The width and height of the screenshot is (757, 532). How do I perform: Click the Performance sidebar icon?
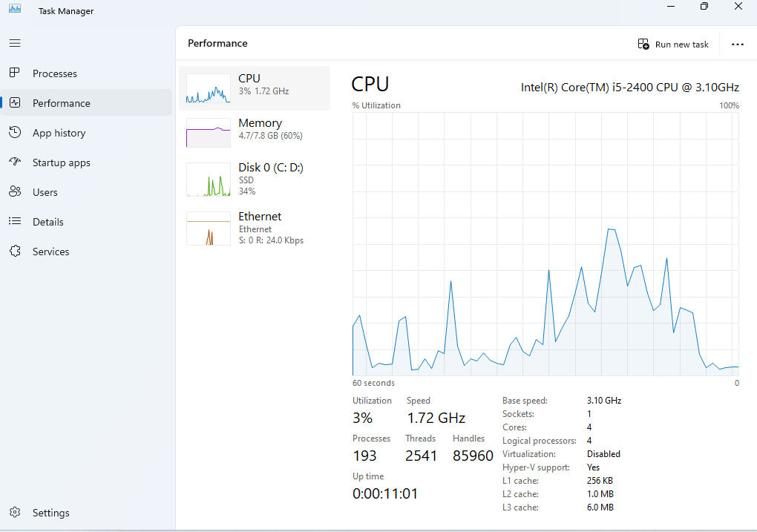(x=15, y=103)
